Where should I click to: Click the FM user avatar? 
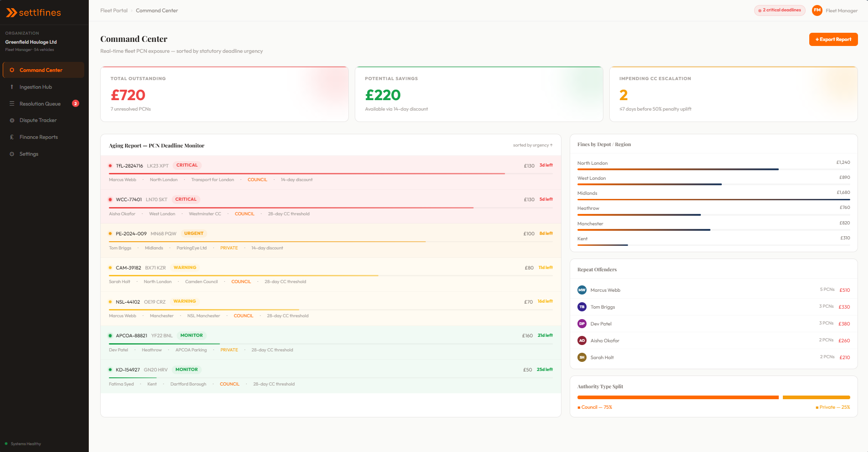coord(817,10)
